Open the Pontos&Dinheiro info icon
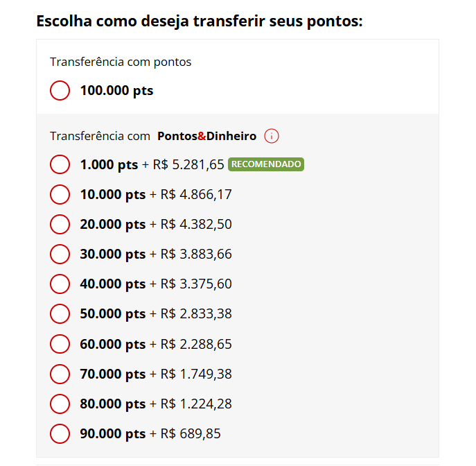The image size is (476, 466). [272, 136]
